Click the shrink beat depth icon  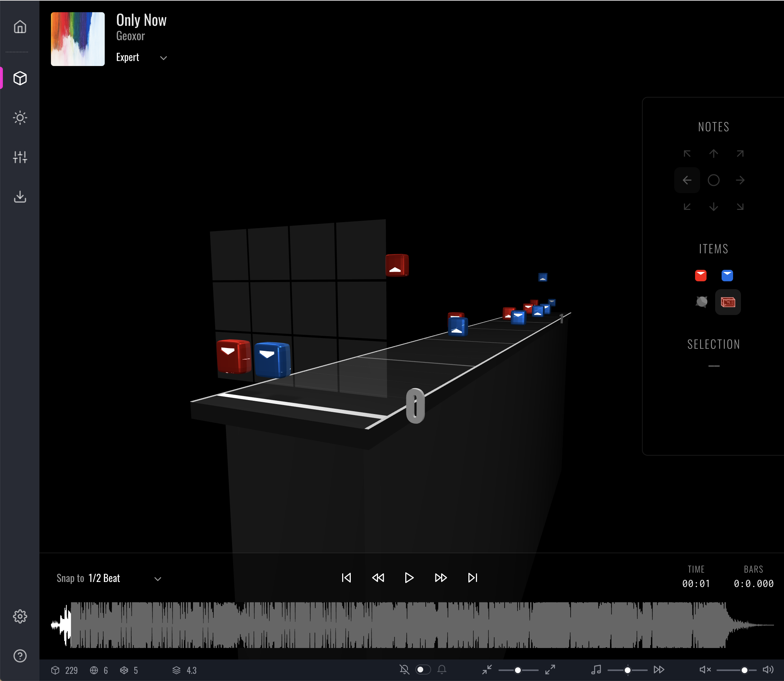pos(487,670)
